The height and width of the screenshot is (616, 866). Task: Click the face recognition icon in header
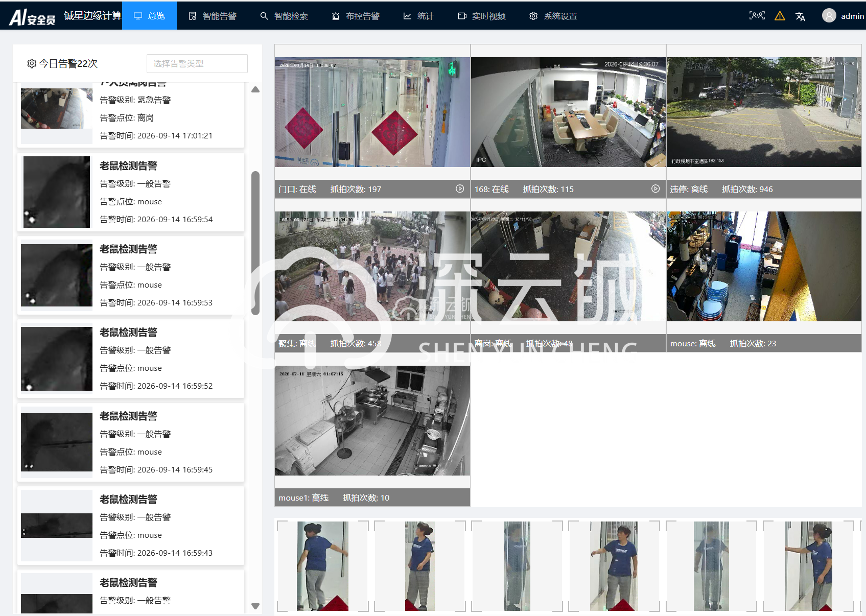pyautogui.click(x=757, y=16)
